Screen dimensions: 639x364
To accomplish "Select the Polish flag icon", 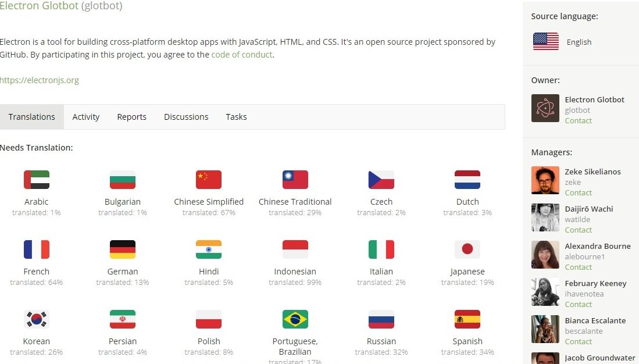I will pyautogui.click(x=209, y=319).
